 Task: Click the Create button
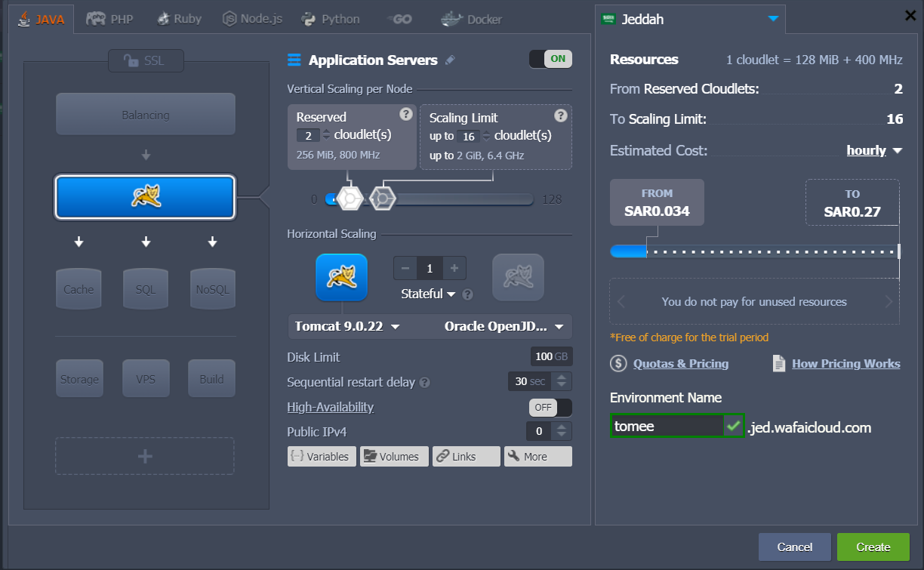point(873,547)
